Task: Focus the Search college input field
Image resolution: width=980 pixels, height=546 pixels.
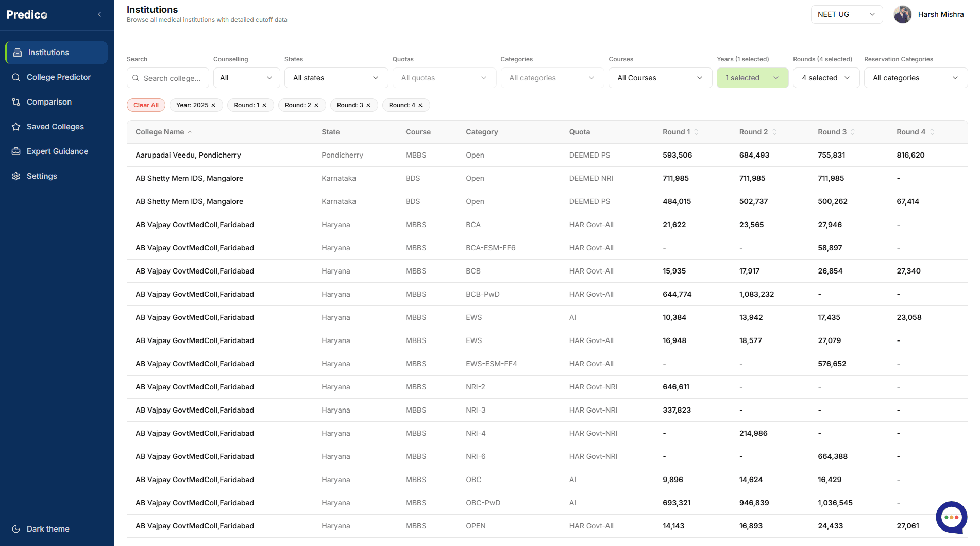Action: 168,78
